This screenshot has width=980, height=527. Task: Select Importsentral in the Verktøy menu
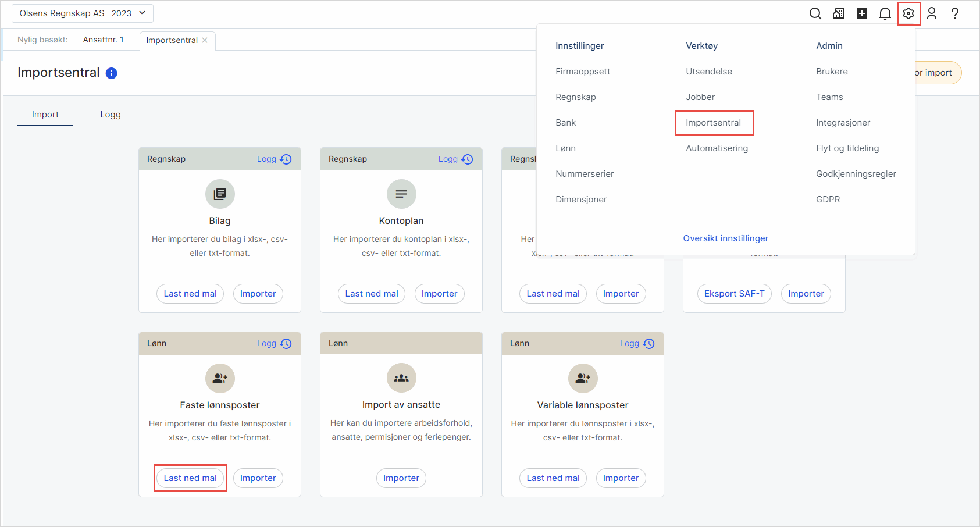tap(713, 123)
